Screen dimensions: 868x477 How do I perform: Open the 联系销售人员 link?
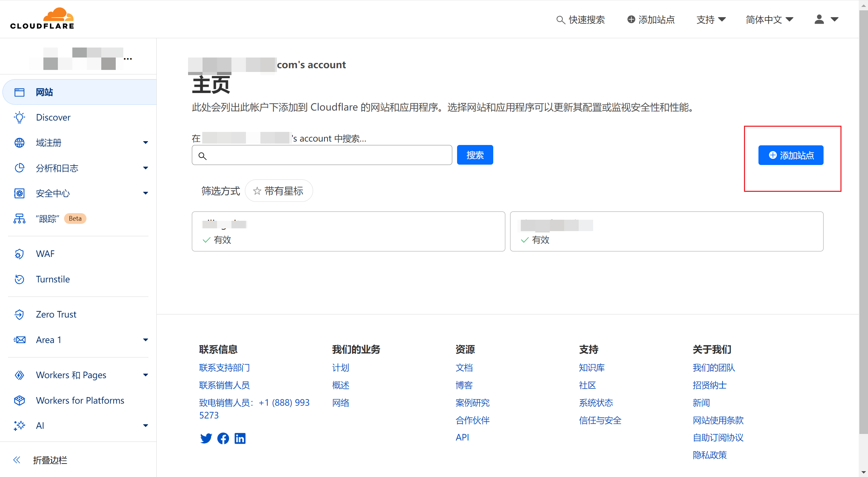(x=224, y=385)
